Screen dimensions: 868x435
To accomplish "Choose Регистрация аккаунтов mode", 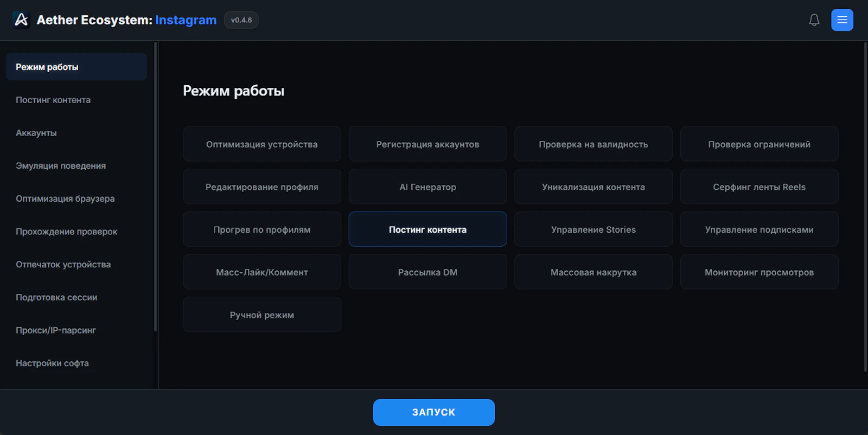I will coord(427,144).
